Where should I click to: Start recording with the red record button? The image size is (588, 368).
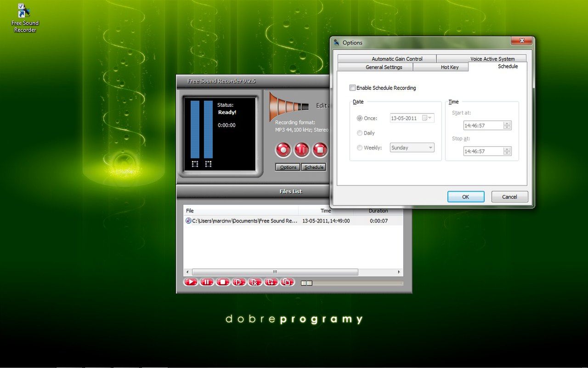[283, 149]
